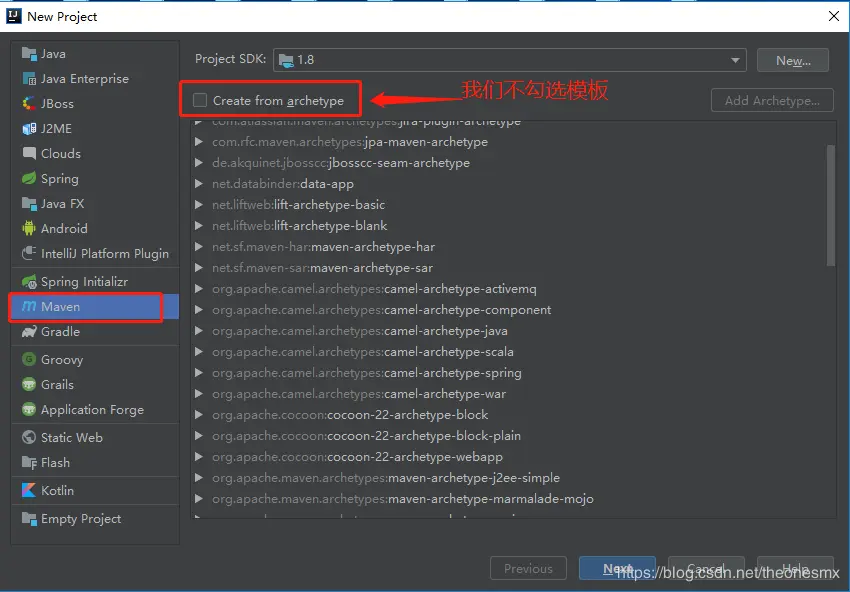850x592 pixels.
Task: Select Static Web project type
Action: click(95, 437)
